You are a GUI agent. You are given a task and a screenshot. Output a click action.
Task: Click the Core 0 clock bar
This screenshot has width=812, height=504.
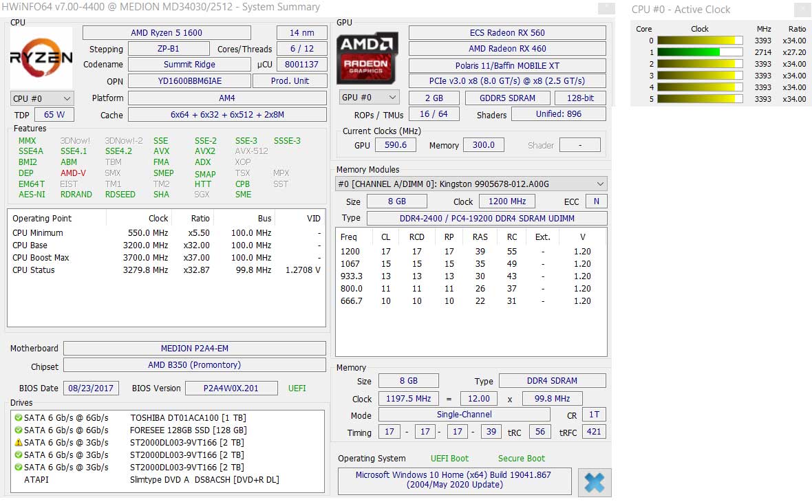point(700,41)
